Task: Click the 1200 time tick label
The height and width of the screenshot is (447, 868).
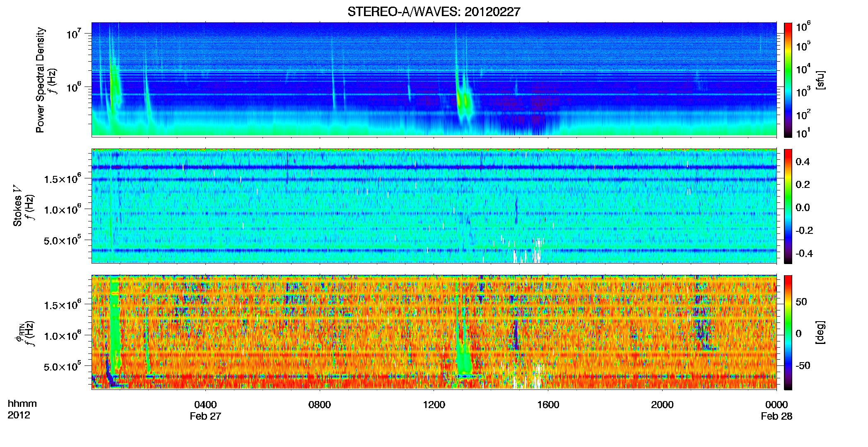Action: click(434, 405)
